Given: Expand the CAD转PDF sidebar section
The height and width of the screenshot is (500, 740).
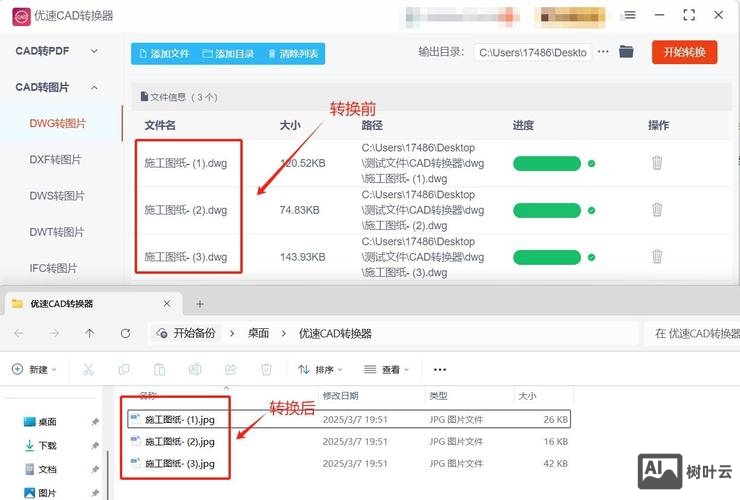Looking at the screenshot, I should click(94, 51).
